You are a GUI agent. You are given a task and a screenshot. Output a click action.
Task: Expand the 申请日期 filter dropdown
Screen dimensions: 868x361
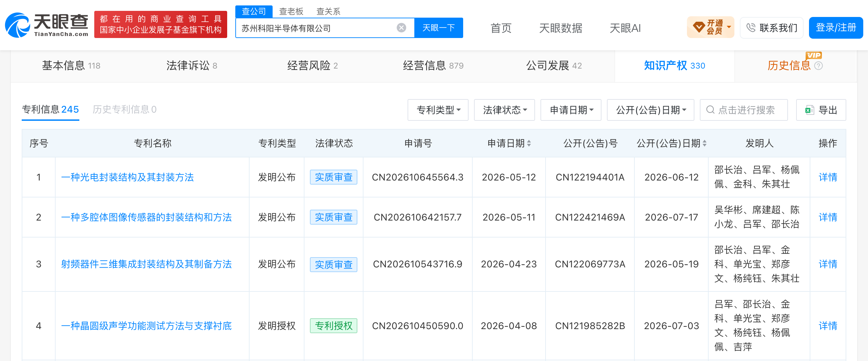(x=571, y=110)
